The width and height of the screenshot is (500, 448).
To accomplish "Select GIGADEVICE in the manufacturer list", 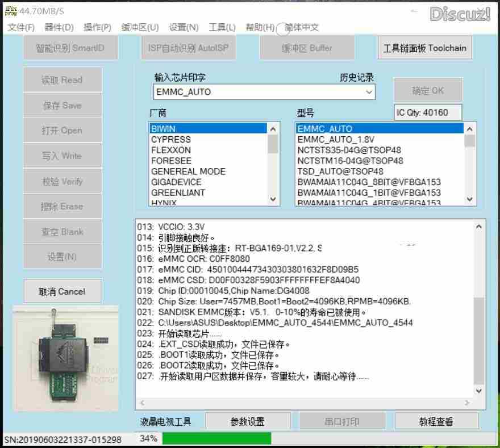I will (176, 182).
